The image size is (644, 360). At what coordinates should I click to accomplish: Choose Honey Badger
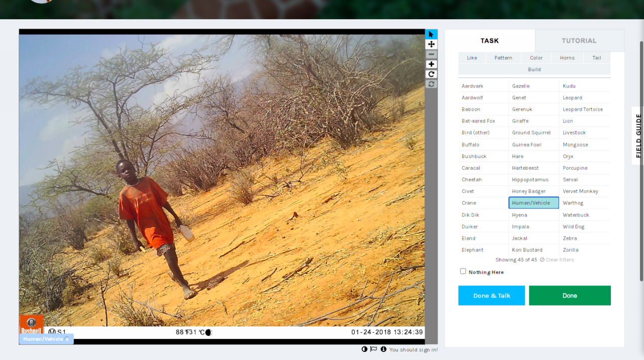coord(534,191)
